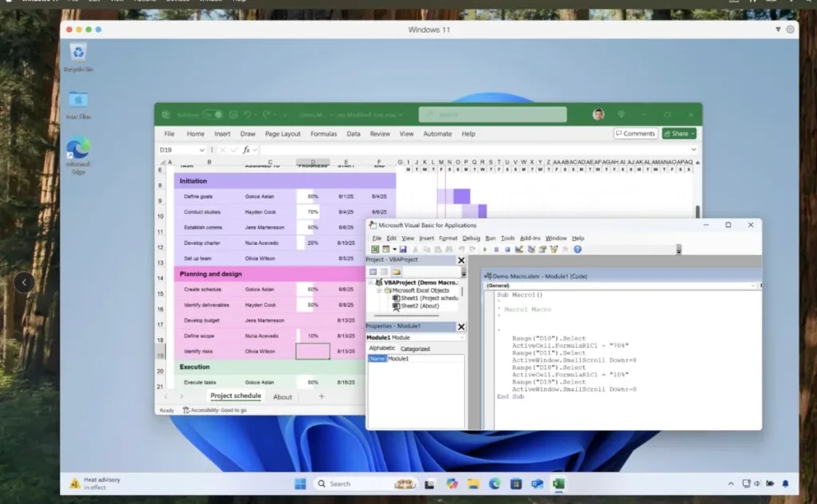Open the Debug menu in VBA editor
817x504 pixels.
tap(472, 238)
